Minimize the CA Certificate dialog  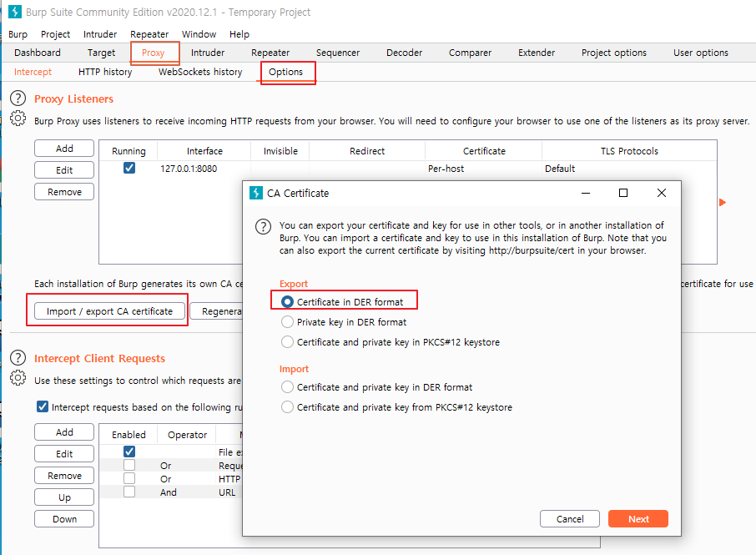point(586,193)
